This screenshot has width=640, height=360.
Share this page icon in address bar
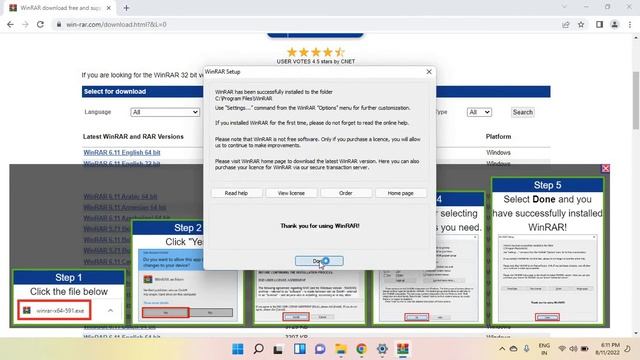tap(566, 24)
